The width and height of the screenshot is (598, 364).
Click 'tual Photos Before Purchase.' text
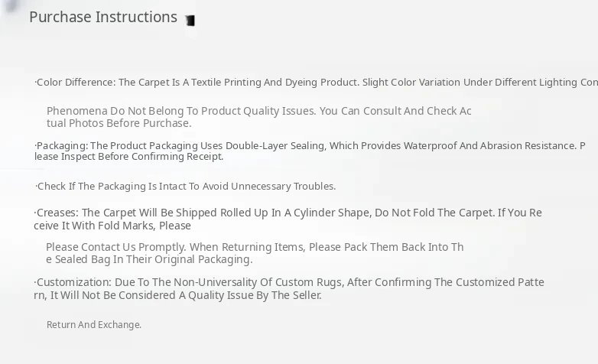tap(119, 123)
